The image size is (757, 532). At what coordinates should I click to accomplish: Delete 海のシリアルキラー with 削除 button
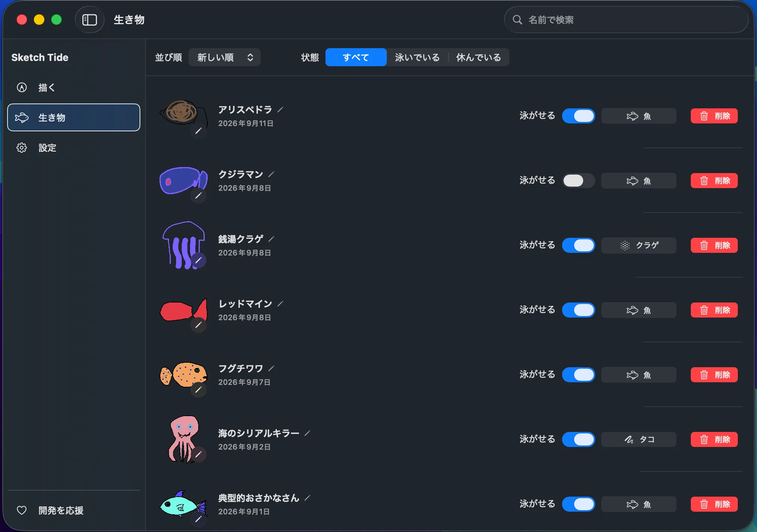[714, 439]
